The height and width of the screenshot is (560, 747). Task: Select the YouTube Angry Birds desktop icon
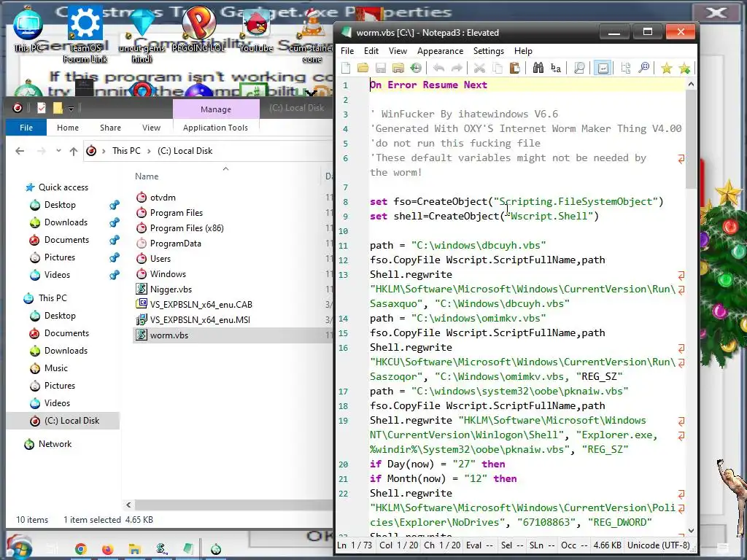(256, 31)
